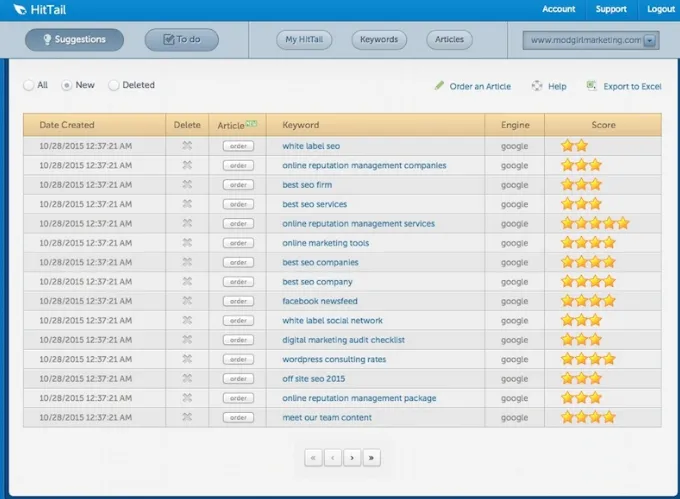This screenshot has width=680, height=499.
Task: Delete the 'white label social network' row
Action: [187, 320]
